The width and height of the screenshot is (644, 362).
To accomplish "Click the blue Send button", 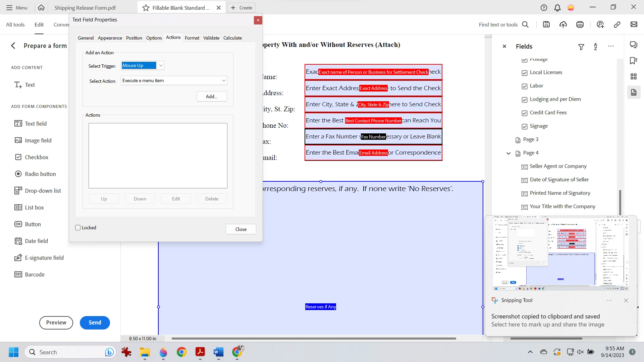I will [x=95, y=322].
